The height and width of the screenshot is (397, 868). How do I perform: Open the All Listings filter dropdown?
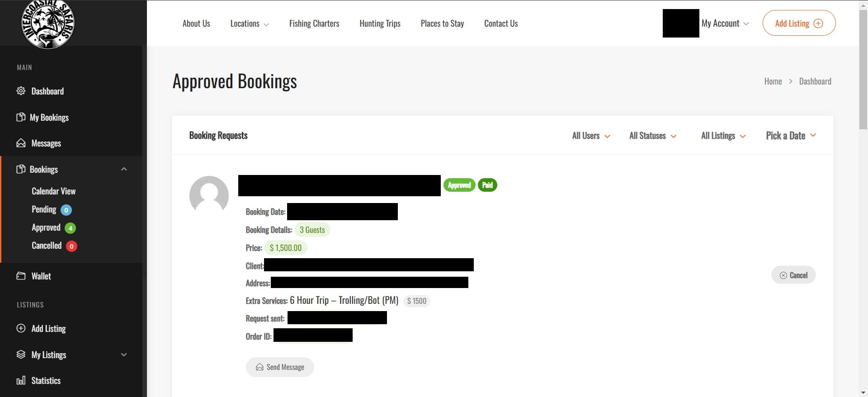point(723,136)
